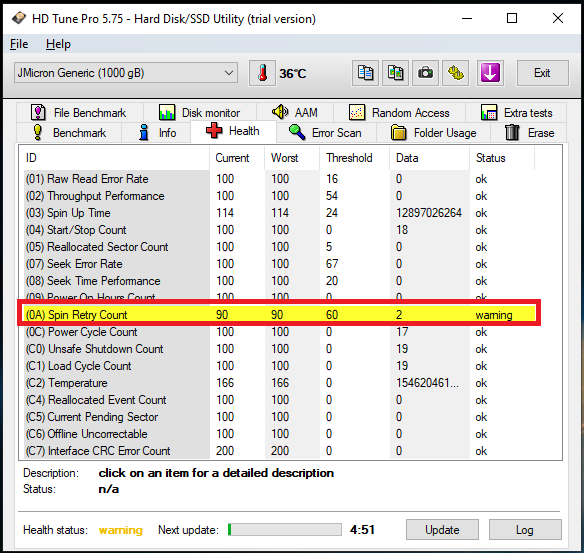Select the (03) Spin Up Time row
Screen dimensions: 584x553
(x=279, y=213)
